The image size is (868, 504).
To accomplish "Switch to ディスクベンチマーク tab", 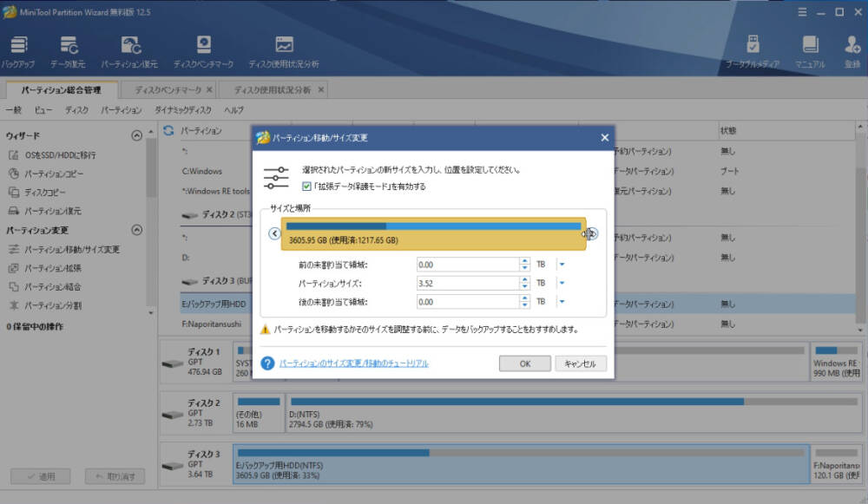I will pyautogui.click(x=168, y=89).
